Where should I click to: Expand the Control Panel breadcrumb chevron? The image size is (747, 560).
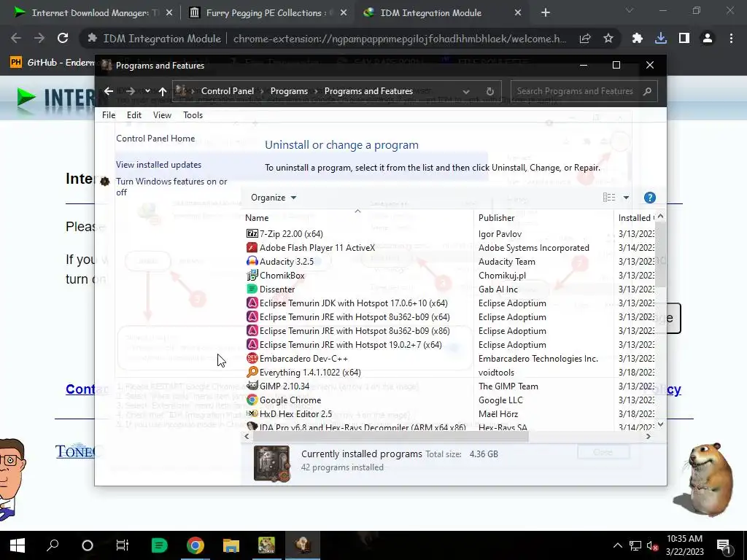(262, 91)
